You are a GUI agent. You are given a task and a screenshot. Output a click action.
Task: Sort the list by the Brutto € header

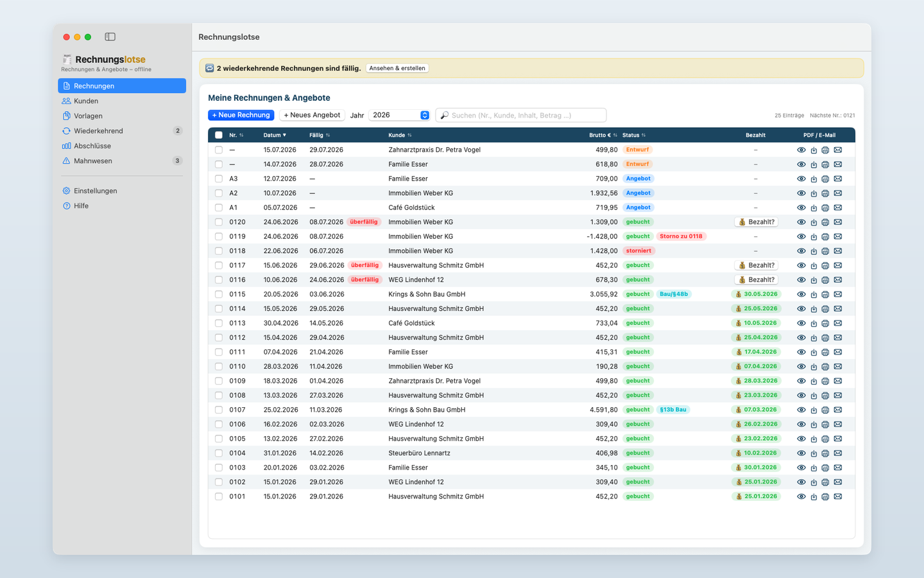tap(603, 135)
